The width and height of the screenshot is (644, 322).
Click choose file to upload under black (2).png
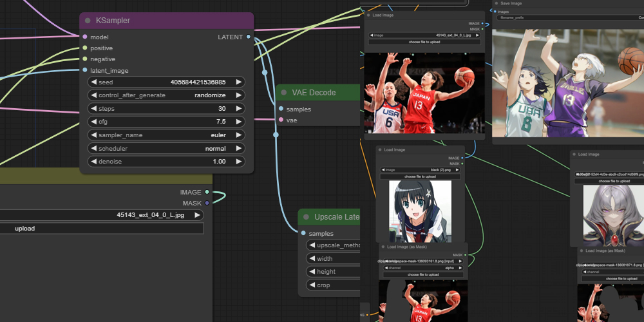click(x=420, y=176)
